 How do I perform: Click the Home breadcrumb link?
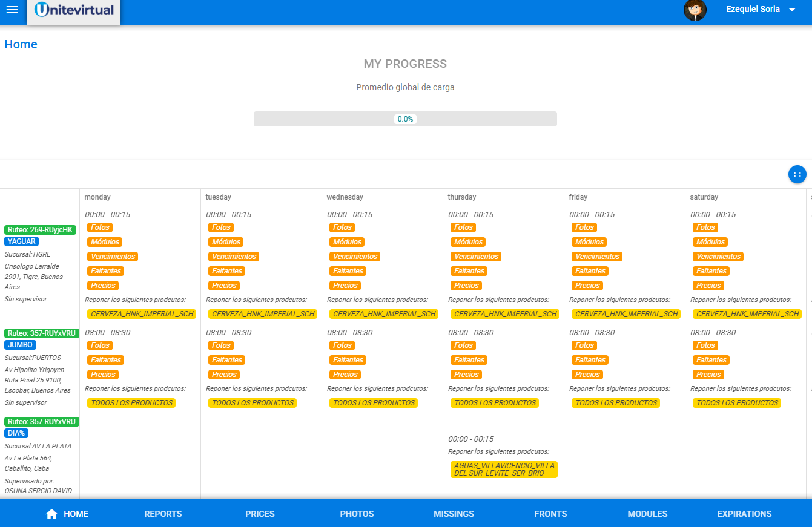point(21,44)
